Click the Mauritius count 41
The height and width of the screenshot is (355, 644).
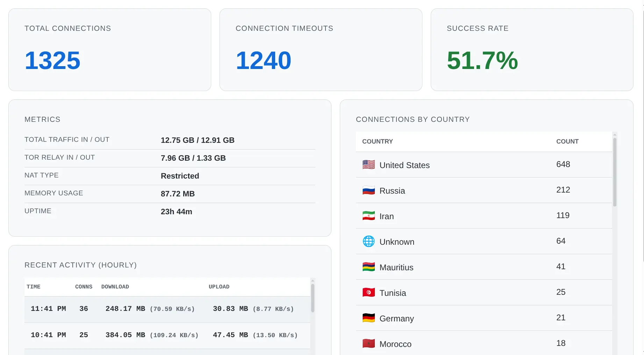click(561, 266)
